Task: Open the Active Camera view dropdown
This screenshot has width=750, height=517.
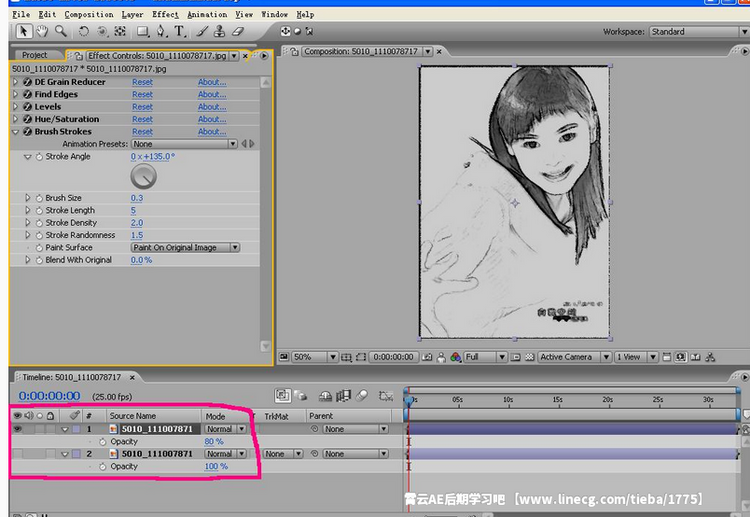Action: coord(572,357)
